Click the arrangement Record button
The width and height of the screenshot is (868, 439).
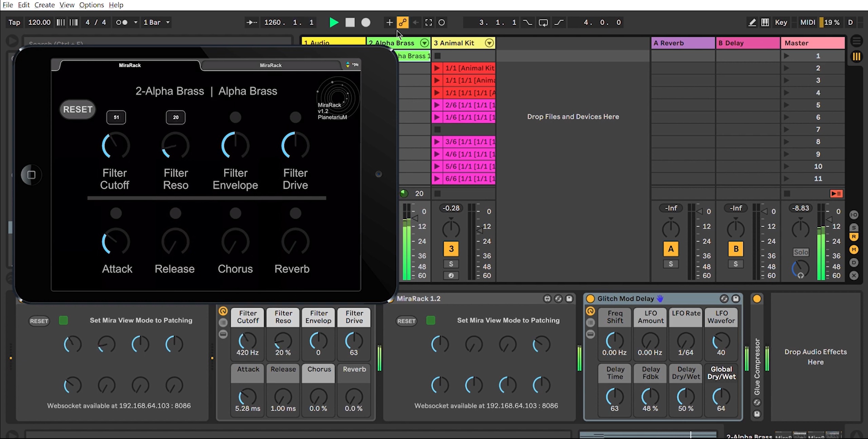click(x=366, y=22)
